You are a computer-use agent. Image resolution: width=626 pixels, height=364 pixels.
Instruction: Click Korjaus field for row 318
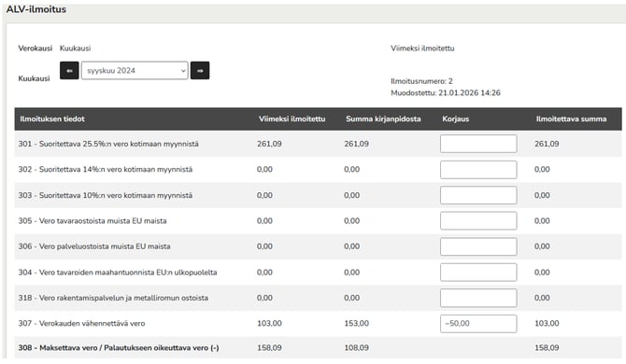point(478,298)
